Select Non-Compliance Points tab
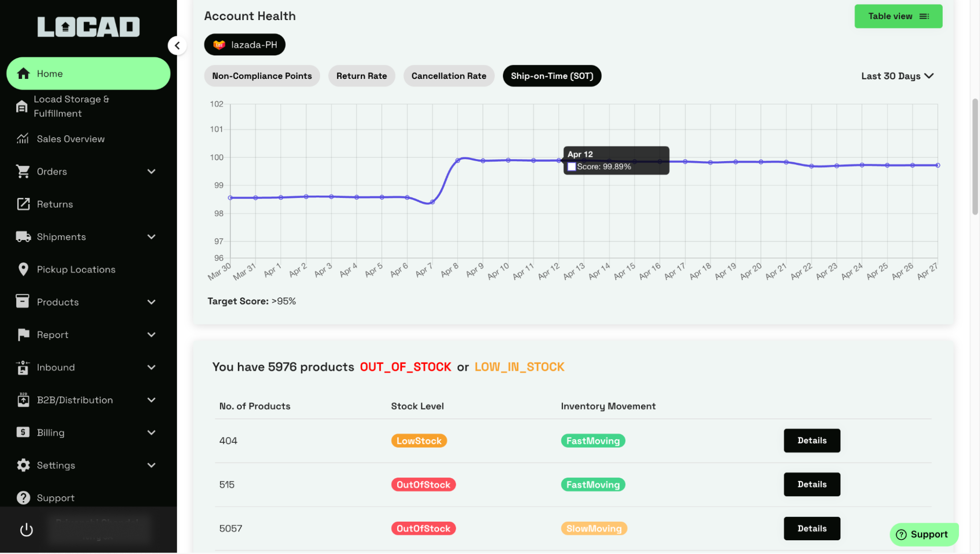The width and height of the screenshot is (980, 554). coord(262,76)
